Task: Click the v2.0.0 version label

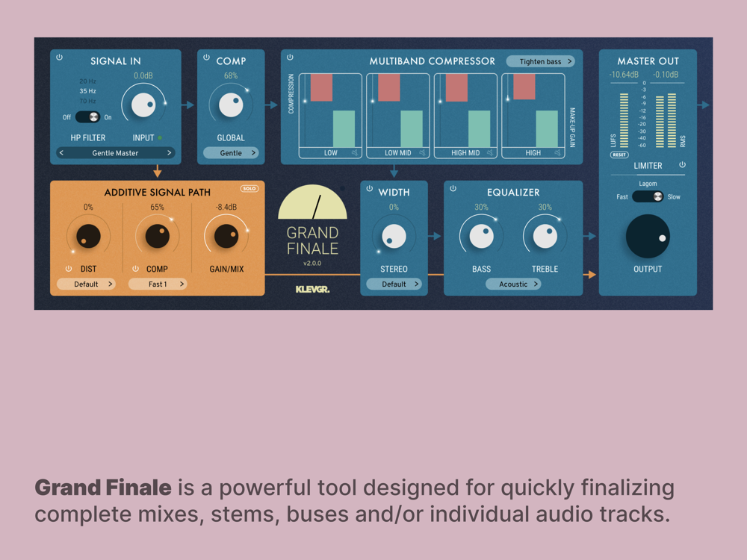Action: (x=312, y=263)
